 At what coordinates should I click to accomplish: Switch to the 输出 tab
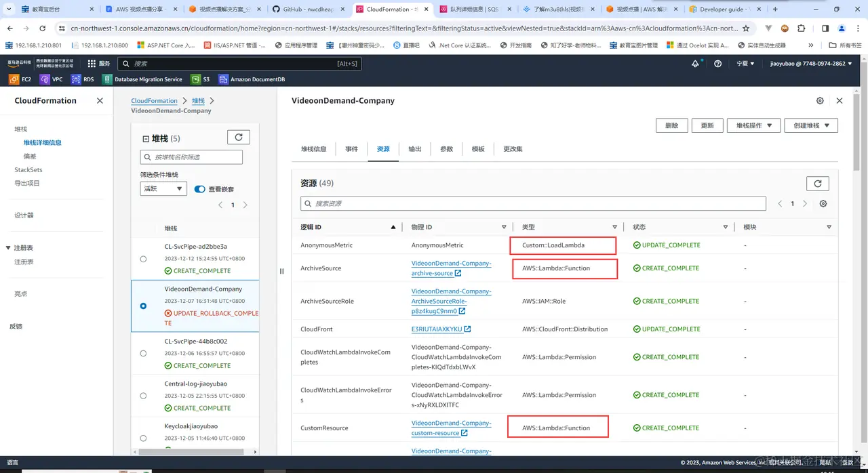tap(414, 149)
